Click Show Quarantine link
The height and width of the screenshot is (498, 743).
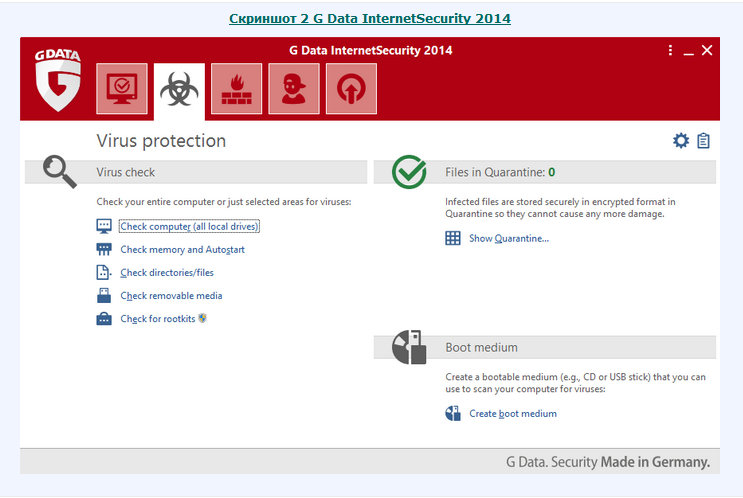(509, 238)
